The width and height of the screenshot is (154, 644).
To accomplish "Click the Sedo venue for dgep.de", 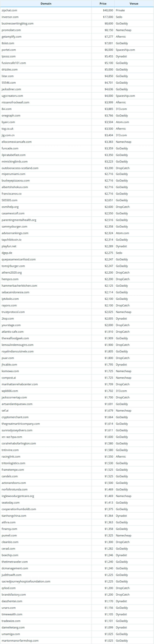I will pos(119,253).
